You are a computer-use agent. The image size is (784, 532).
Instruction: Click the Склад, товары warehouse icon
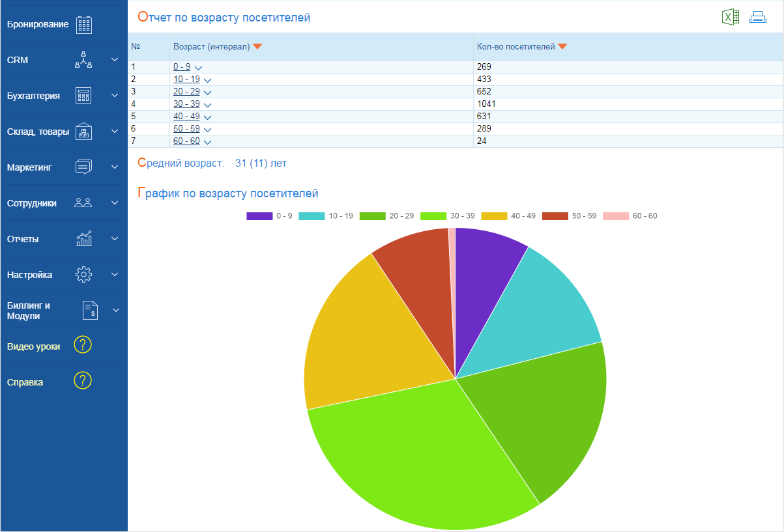click(83, 132)
